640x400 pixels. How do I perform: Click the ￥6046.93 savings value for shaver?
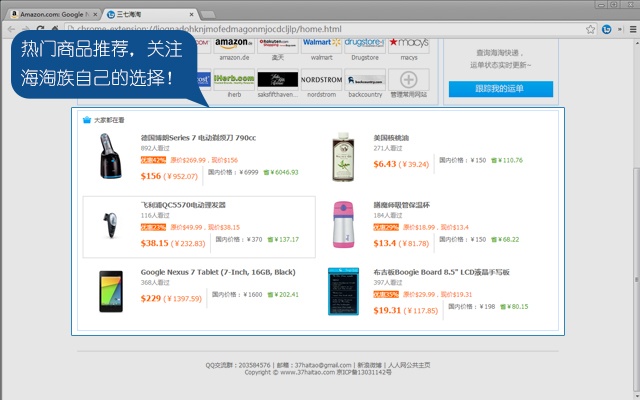point(281,172)
